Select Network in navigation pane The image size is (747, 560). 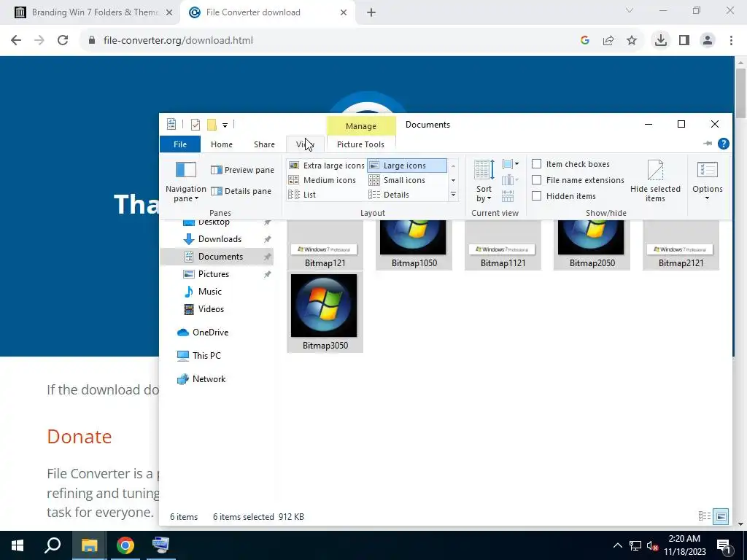pos(209,379)
